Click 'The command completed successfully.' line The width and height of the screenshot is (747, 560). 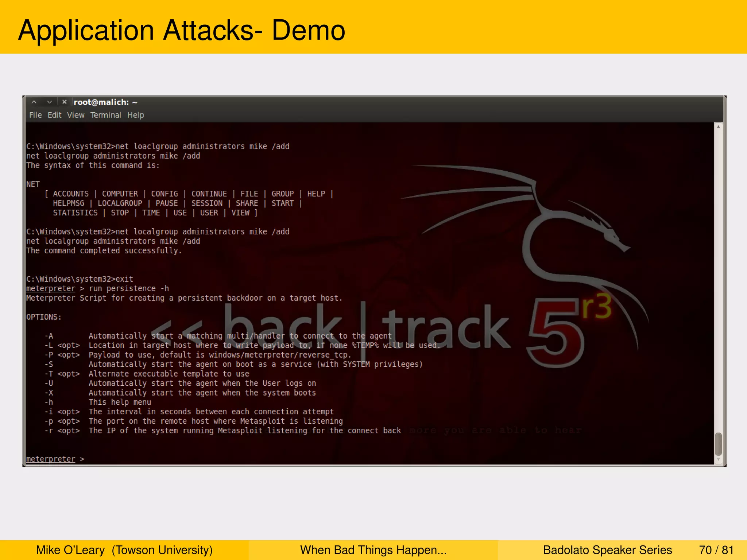[104, 251]
